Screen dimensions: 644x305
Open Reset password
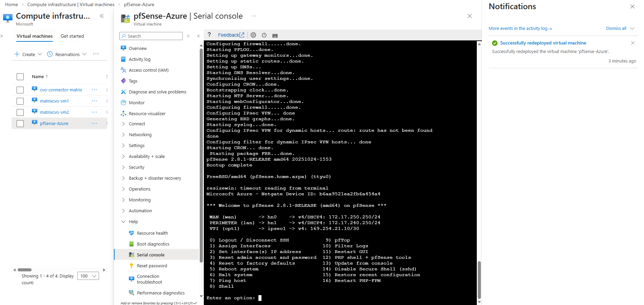[x=152, y=266]
